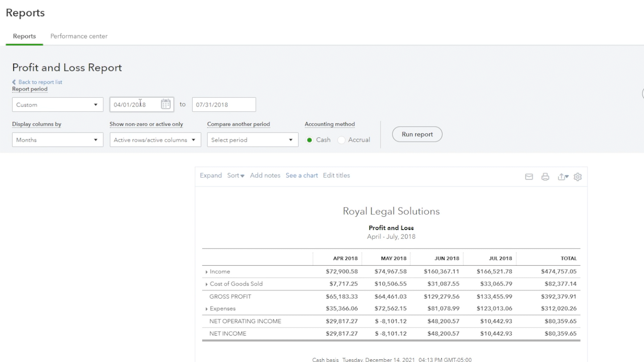Click the Royal Legal Solutions company title

391,211
